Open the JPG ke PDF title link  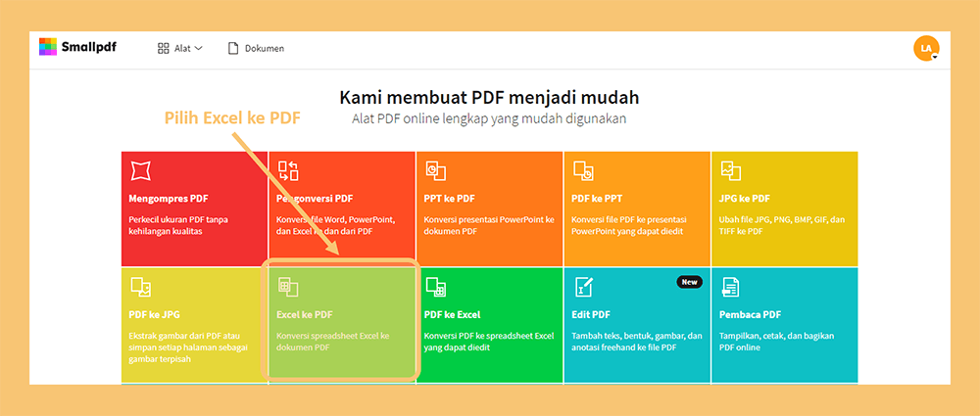pyautogui.click(x=745, y=199)
